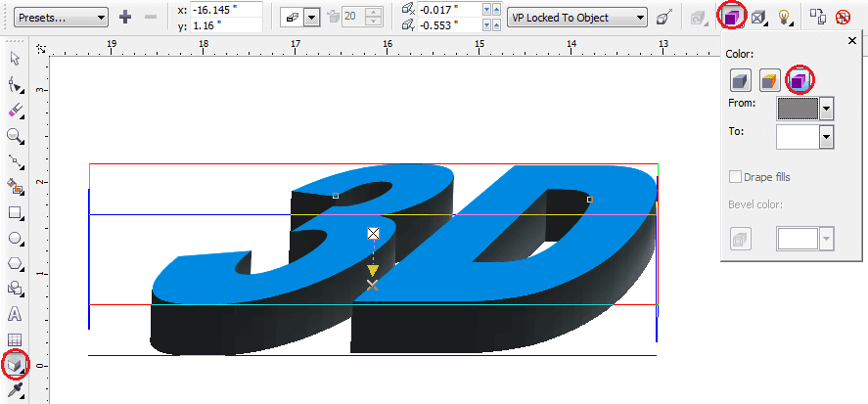
Task: Add a new extrusion preset
Action: pyautogui.click(x=125, y=18)
